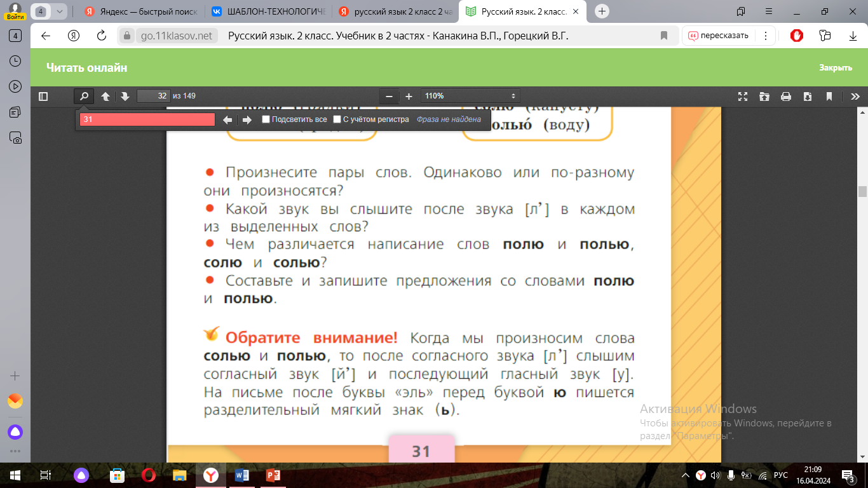Open more sidebar options dots
This screenshot has width=868, height=488.
[15, 451]
